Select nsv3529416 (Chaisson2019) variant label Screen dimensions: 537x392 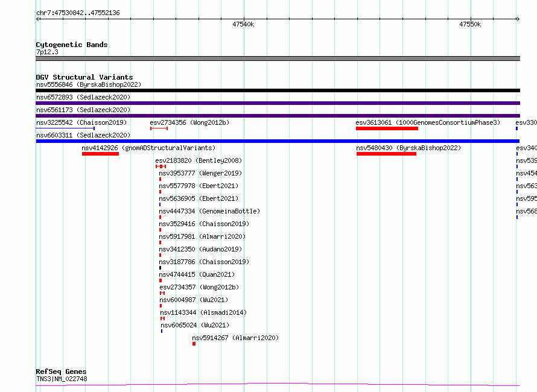point(204,224)
